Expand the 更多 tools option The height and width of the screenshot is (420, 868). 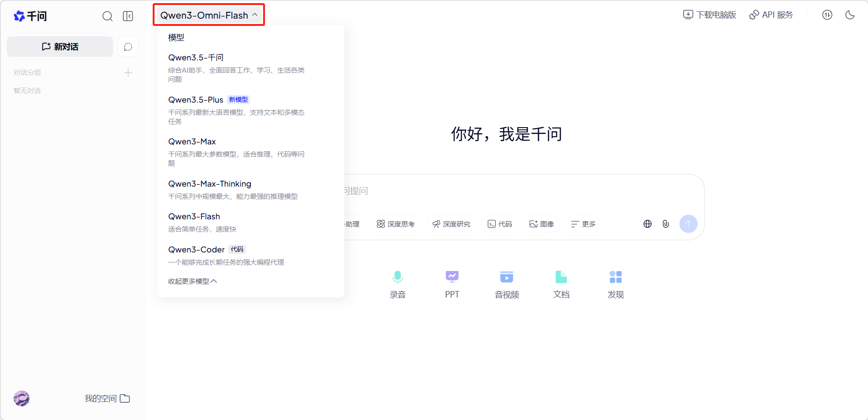[584, 224]
